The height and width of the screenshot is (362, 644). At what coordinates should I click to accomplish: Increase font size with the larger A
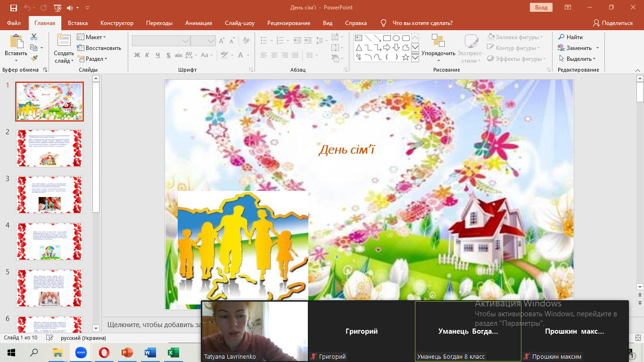tap(221, 41)
